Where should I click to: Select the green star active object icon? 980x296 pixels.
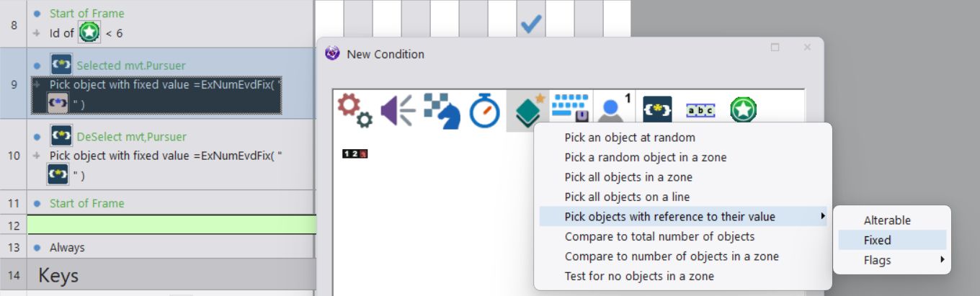click(x=743, y=110)
